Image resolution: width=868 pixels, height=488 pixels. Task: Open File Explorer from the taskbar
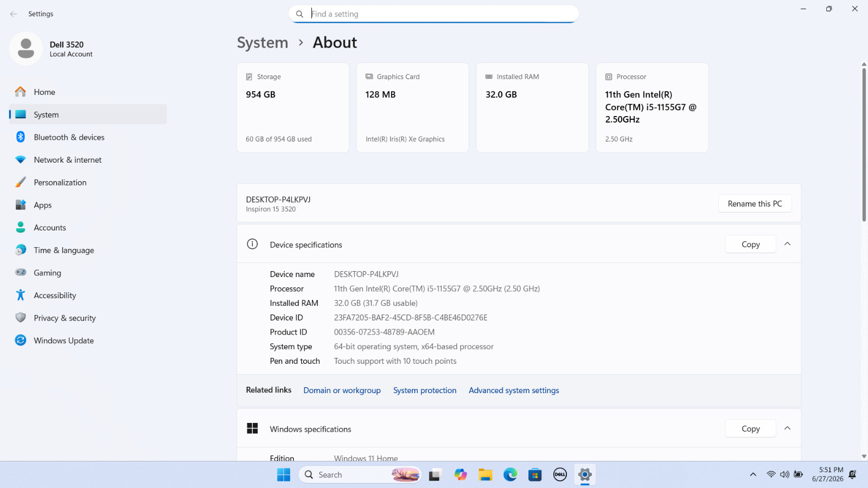point(486,475)
